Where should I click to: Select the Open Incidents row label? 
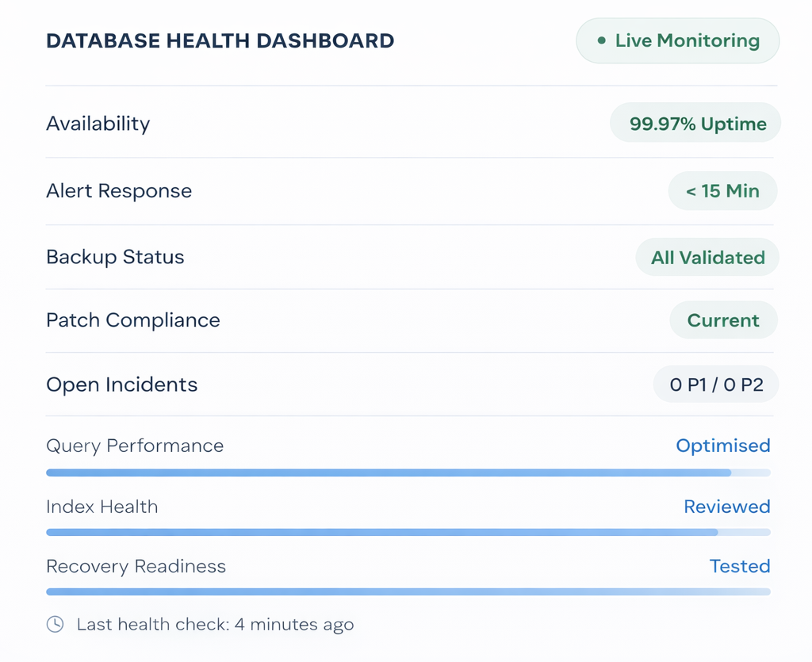pyautogui.click(x=121, y=385)
